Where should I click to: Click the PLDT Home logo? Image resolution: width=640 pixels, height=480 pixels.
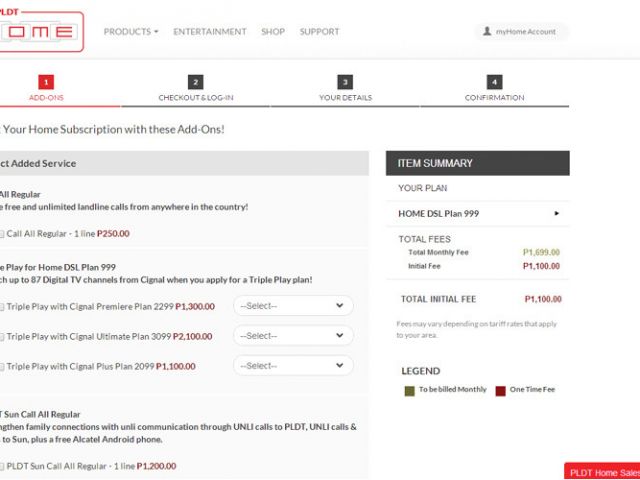pyautogui.click(x=41, y=31)
